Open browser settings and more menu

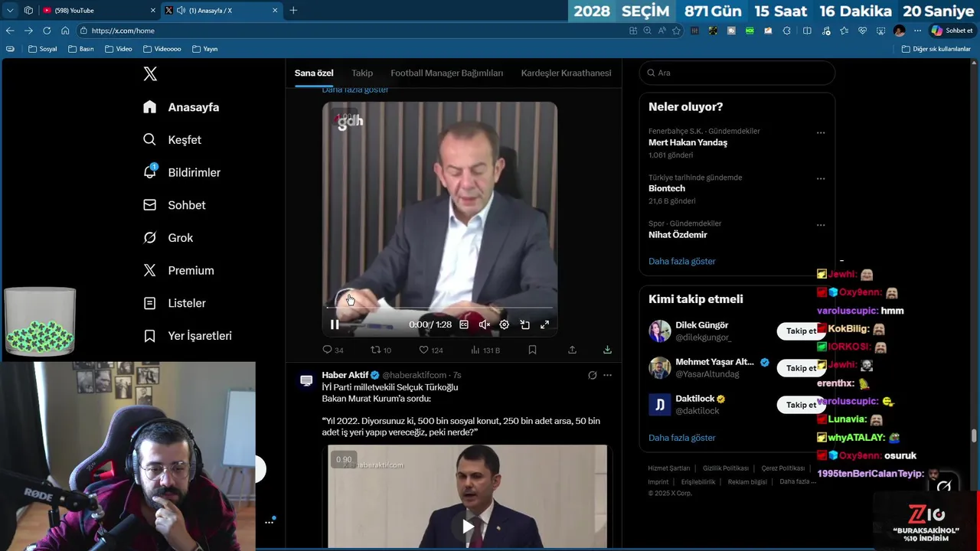pos(917,31)
